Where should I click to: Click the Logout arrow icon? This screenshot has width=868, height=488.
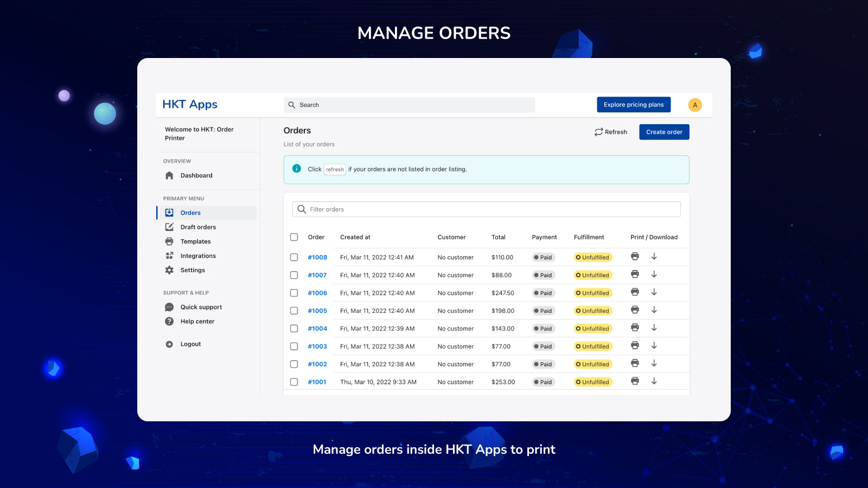pyautogui.click(x=169, y=344)
